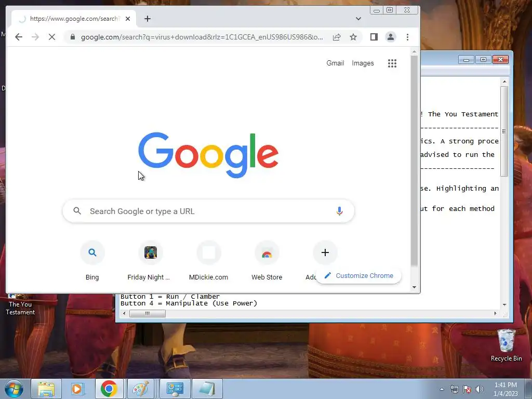Start voice search with the microphone icon

(339, 211)
